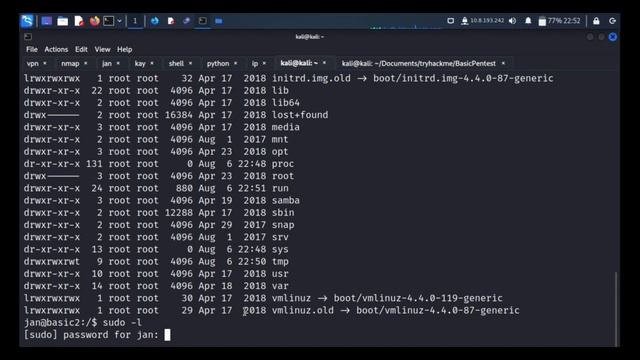The width and height of the screenshot is (640, 360).
Task: Select the third taskbar window icon
Action: coord(187,21)
